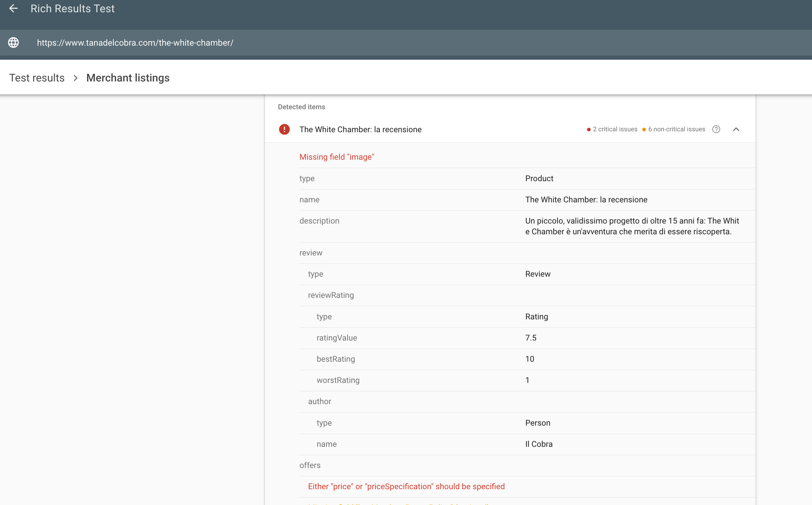Click the ratingValue 7.5 value
The image size is (812, 505).
tap(531, 338)
